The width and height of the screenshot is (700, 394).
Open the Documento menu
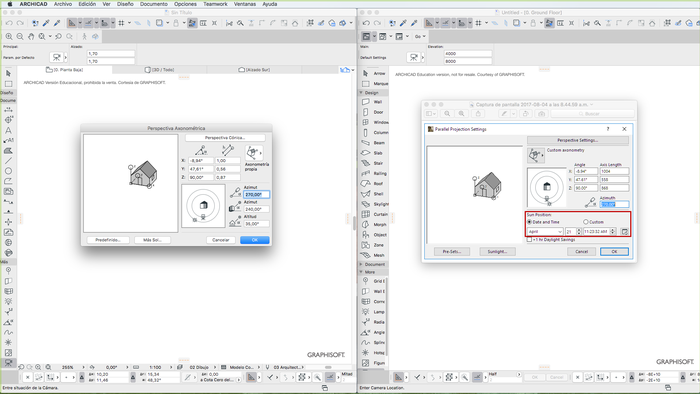[x=154, y=4]
